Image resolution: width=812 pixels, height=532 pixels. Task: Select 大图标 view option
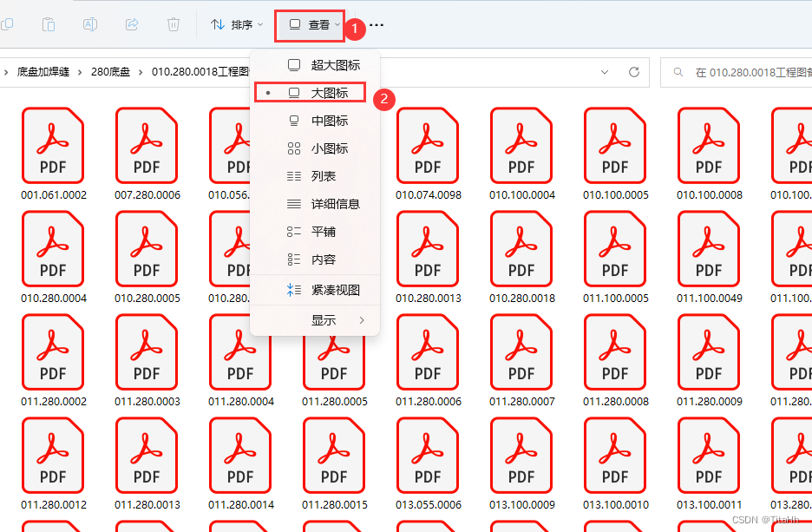point(315,93)
